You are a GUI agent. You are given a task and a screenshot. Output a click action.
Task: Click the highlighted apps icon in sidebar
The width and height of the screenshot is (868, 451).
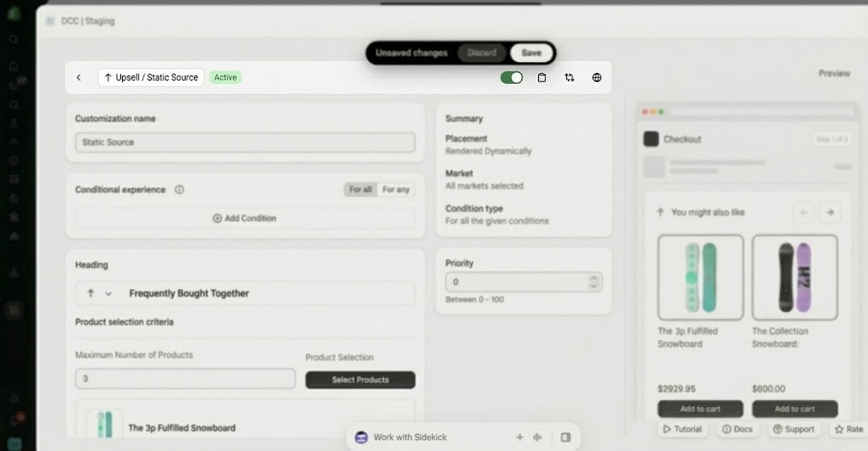(14, 310)
